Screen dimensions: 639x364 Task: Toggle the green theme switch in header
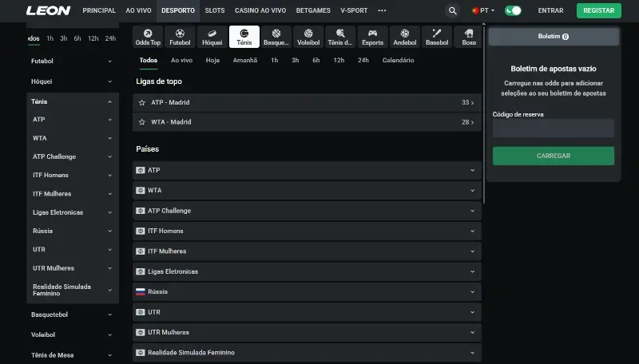(x=513, y=10)
